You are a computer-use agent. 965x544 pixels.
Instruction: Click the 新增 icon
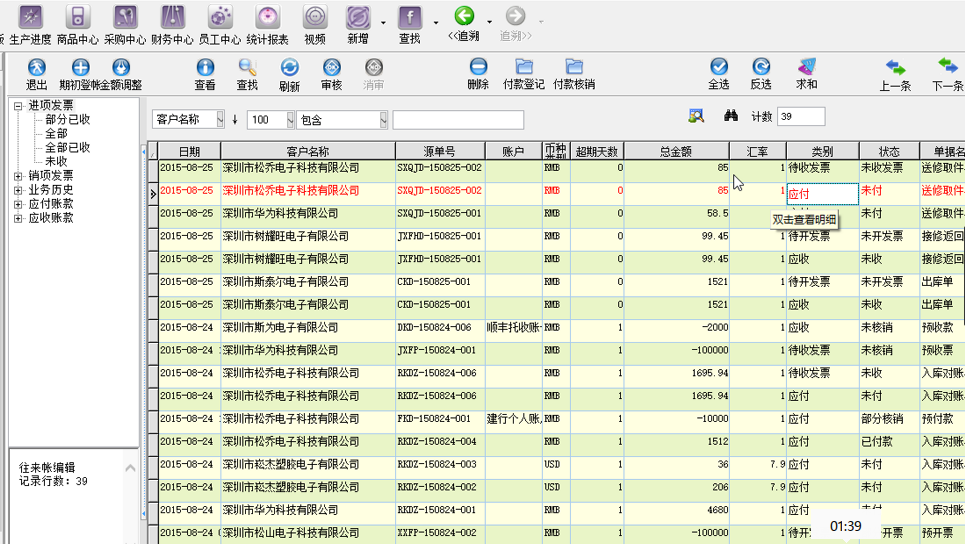[x=358, y=17]
